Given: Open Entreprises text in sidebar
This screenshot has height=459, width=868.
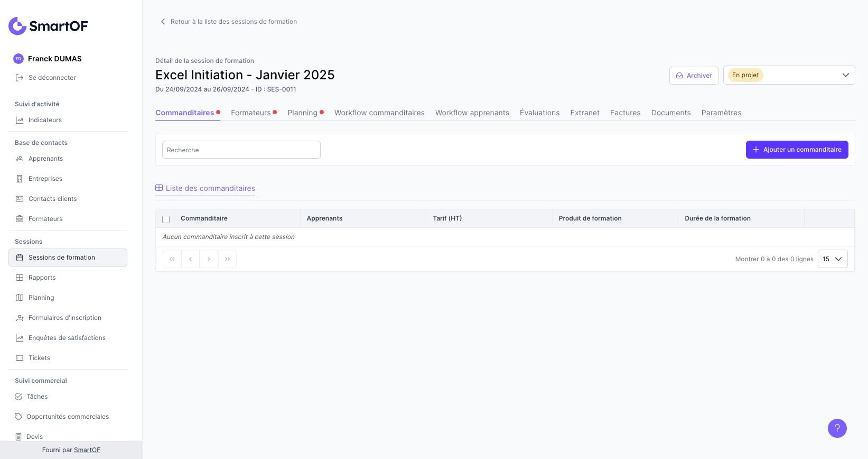Looking at the screenshot, I should 45,179.
